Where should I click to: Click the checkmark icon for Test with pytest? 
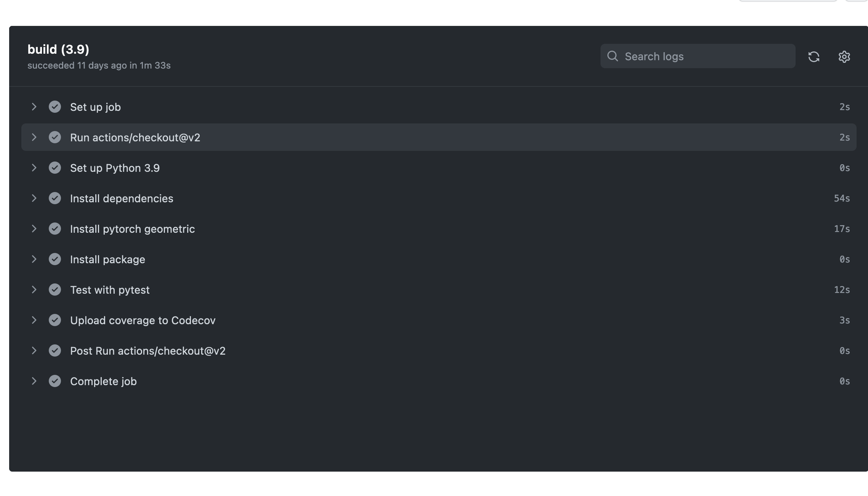click(55, 290)
